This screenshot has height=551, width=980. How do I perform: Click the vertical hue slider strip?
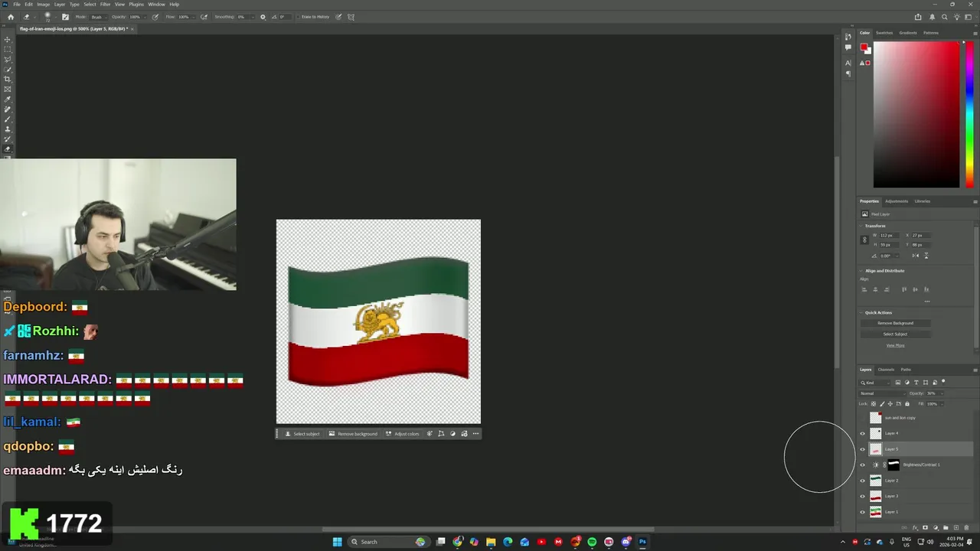click(x=970, y=114)
